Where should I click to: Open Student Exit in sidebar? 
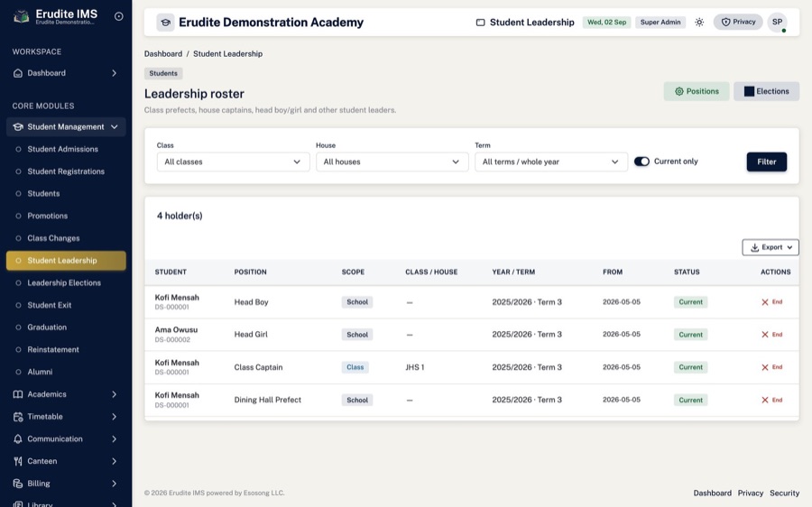[66, 305]
